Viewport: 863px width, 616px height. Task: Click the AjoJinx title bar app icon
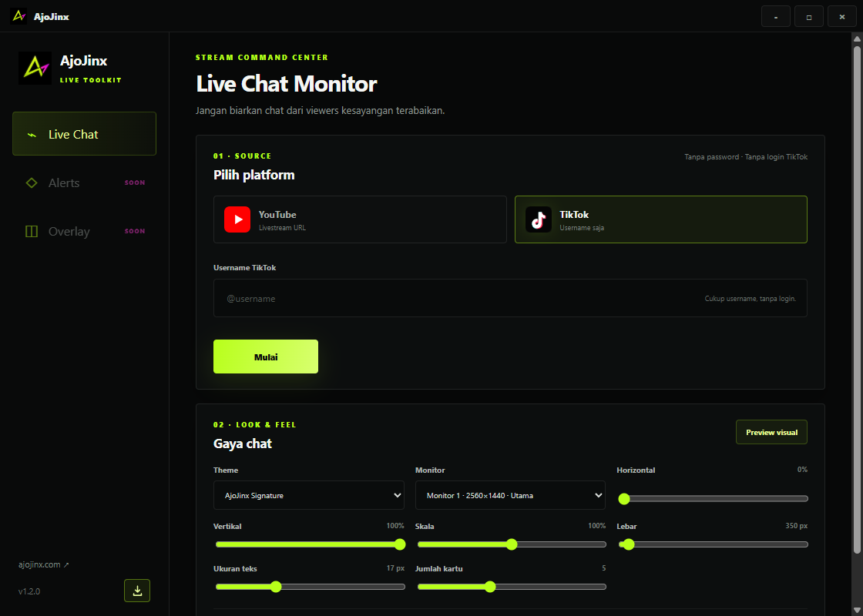18,16
